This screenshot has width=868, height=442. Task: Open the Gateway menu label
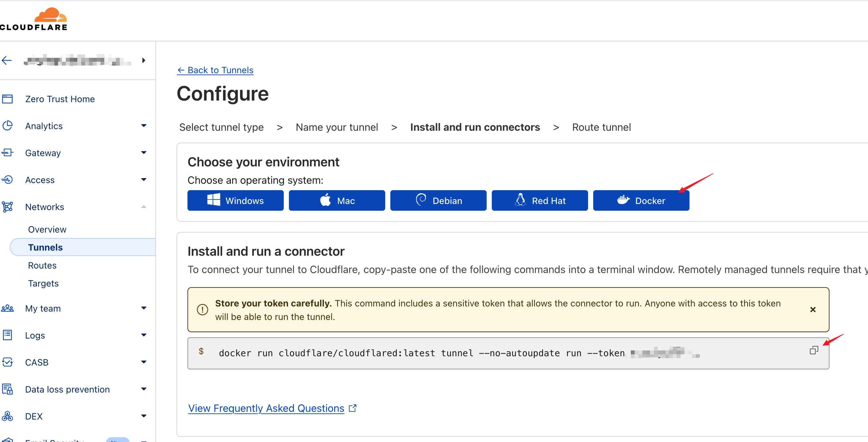pos(43,153)
